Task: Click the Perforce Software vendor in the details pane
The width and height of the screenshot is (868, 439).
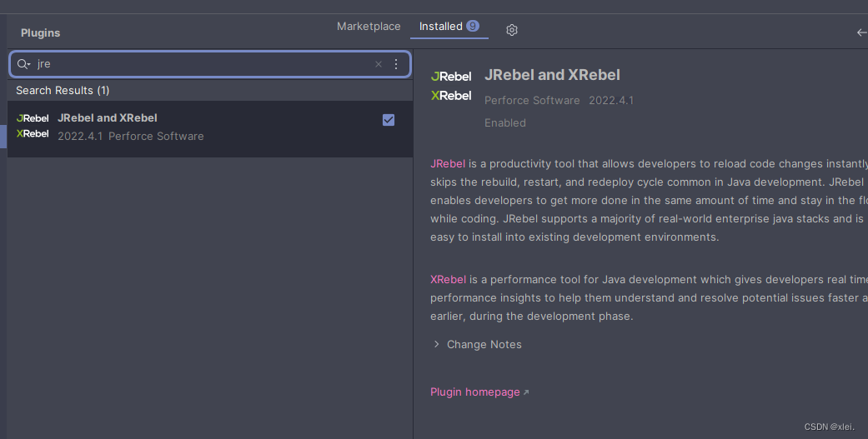Action: [x=532, y=100]
